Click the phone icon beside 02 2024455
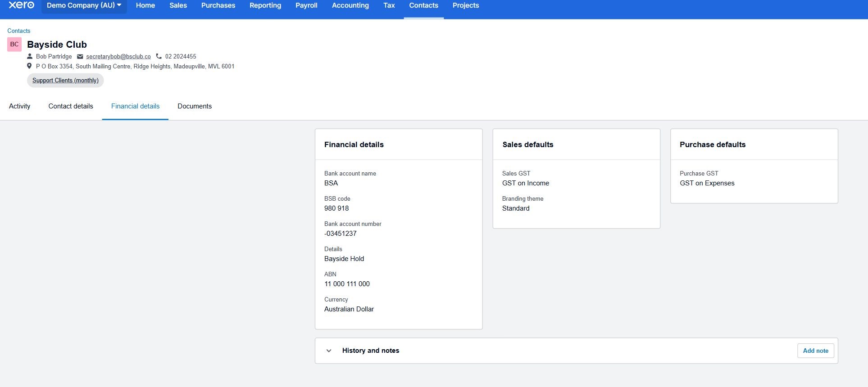 coord(159,56)
